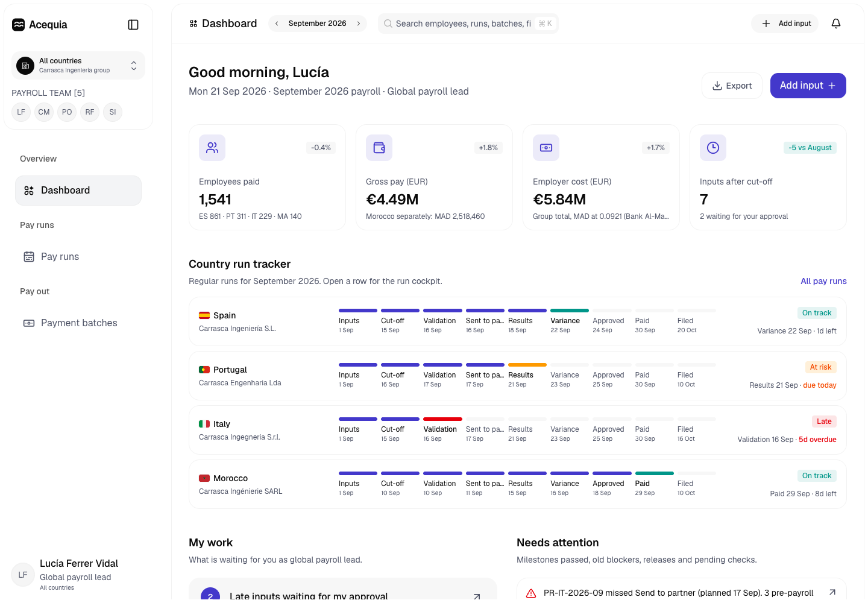Viewport: 868px width, 603px height.
Task: Click the LF team member avatar
Action: coord(21,112)
